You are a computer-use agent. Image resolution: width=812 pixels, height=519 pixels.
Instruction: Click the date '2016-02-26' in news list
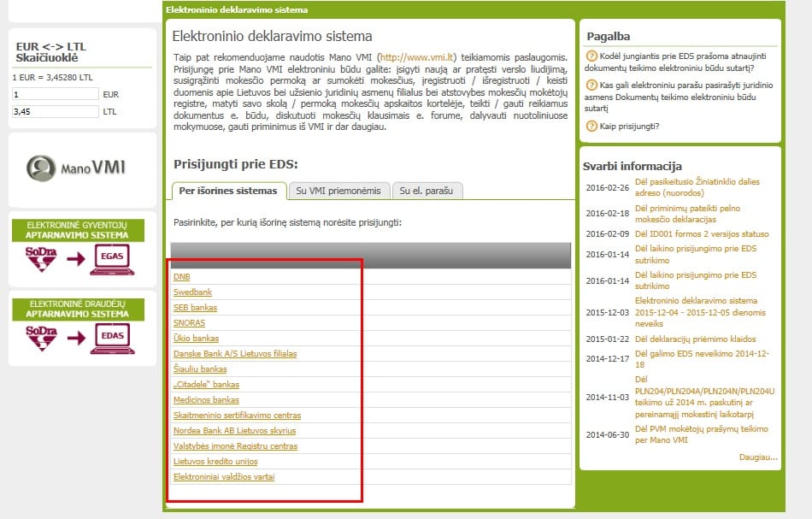(608, 188)
